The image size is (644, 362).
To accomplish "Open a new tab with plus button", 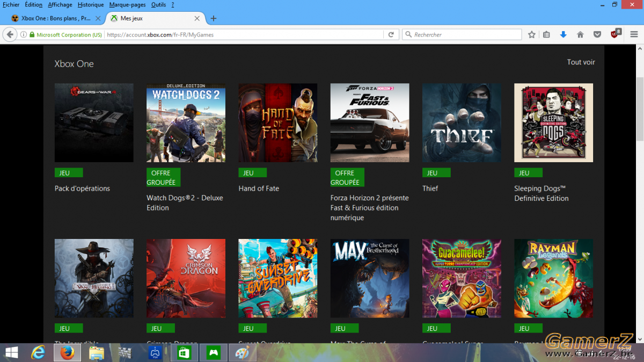I will click(x=213, y=18).
